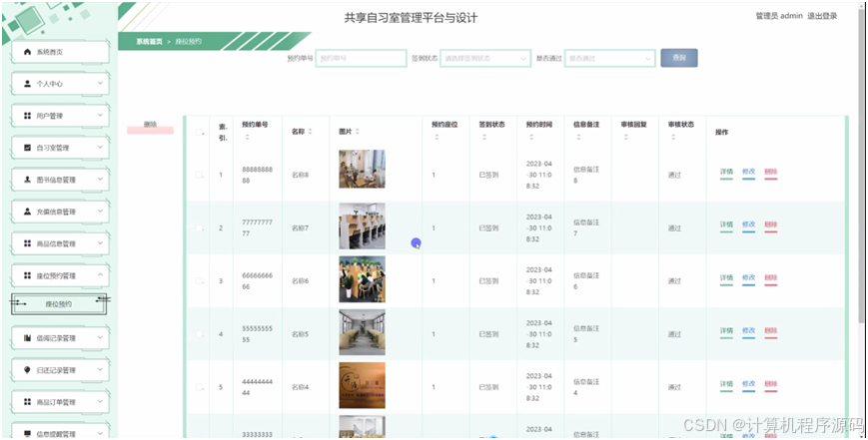This screenshot has width=868, height=440.
Task: Select the 座位预约 submenu item
Action: click(x=59, y=304)
